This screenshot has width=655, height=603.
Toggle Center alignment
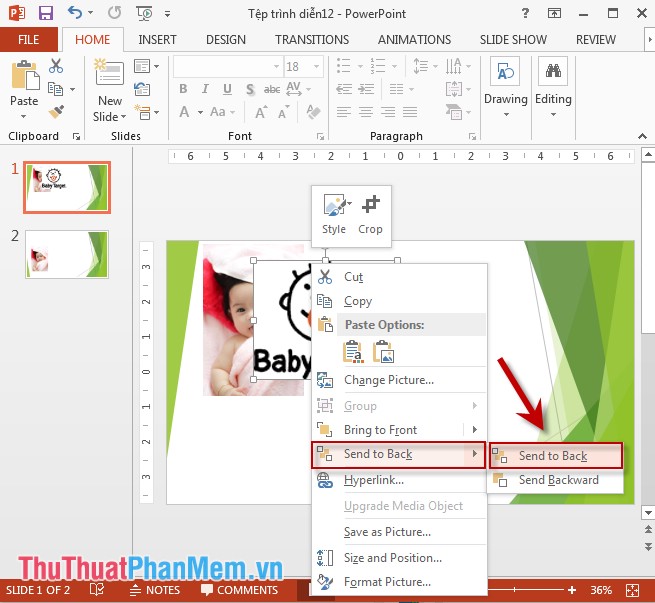pyautogui.click(x=366, y=112)
